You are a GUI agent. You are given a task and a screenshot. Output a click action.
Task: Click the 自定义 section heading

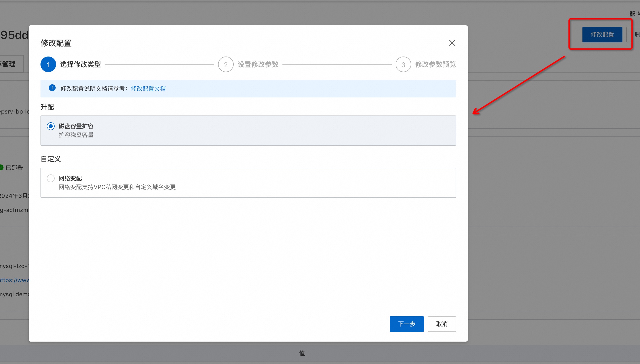(51, 159)
